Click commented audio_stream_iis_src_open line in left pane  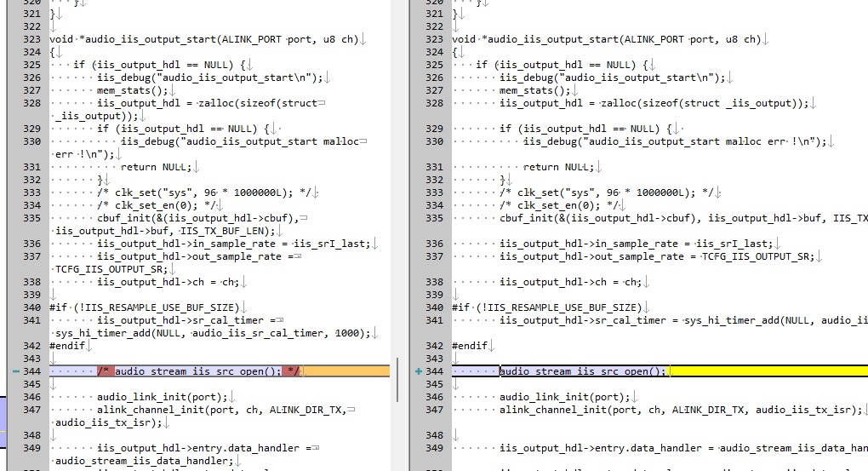pyautogui.click(x=199, y=371)
